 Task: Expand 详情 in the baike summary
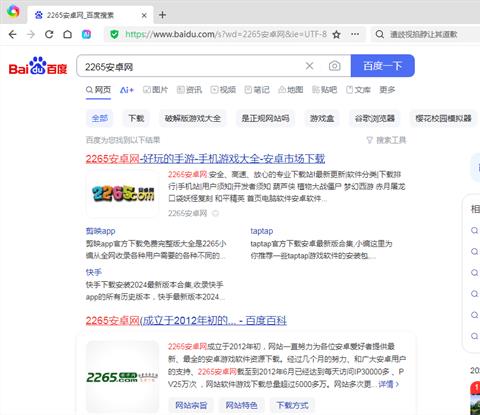[x=389, y=384]
